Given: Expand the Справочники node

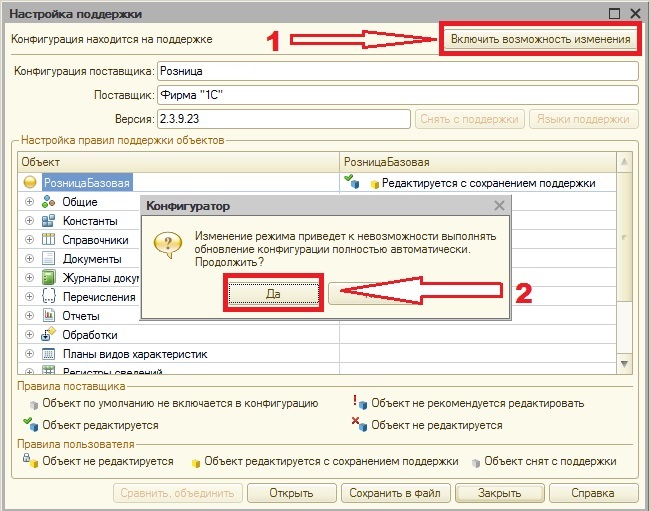Looking at the screenshot, I should tap(29, 240).
